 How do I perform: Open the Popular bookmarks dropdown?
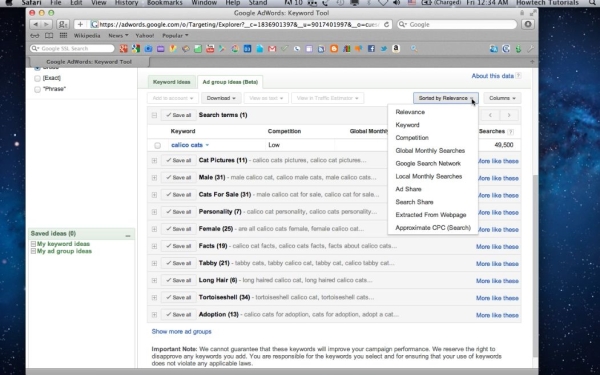click(175, 36)
